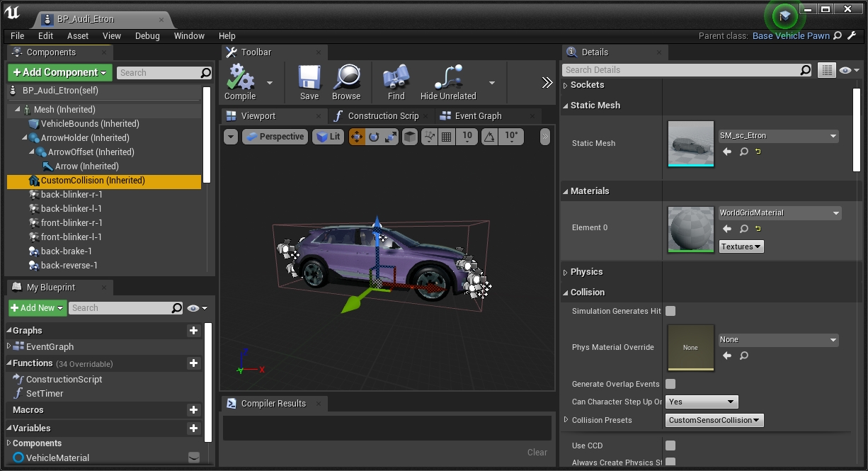Open the Collision Presets dropdown
This screenshot has width=868, height=471.
tap(714, 420)
